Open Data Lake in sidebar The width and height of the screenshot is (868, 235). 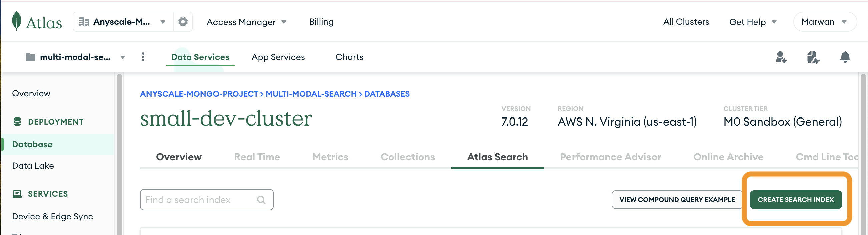pos(33,166)
